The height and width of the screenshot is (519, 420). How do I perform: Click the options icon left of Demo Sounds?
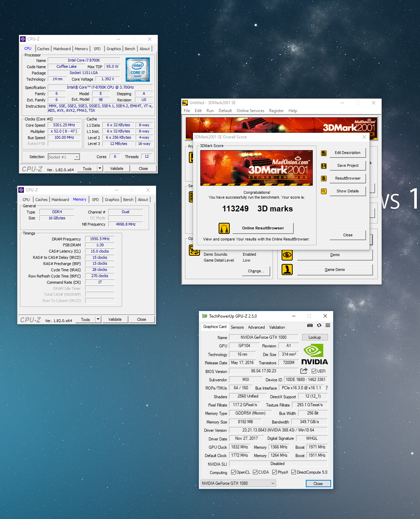tap(194, 250)
